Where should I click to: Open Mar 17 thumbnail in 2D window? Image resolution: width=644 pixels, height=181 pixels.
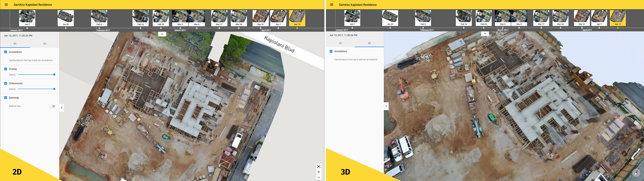coord(219,18)
